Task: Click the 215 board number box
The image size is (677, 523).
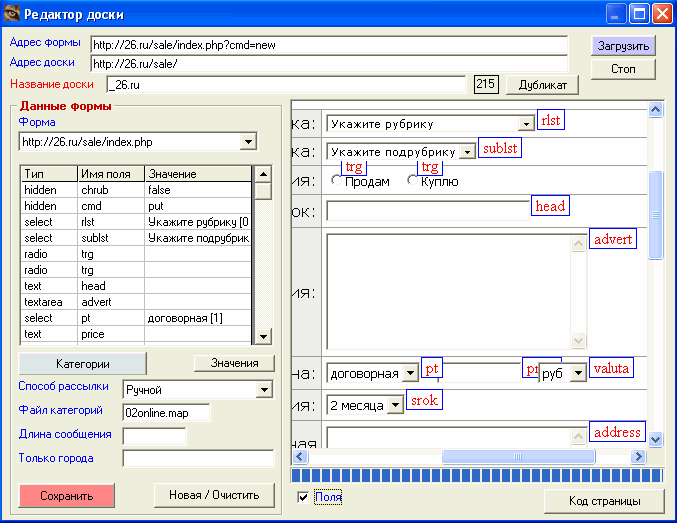Action: tap(486, 84)
